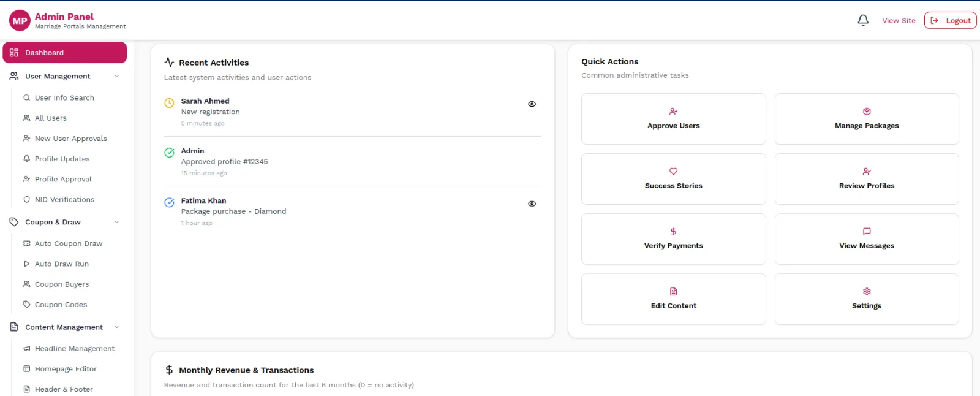
Task: Select Dashboard in the sidebar
Action: click(x=65, y=53)
